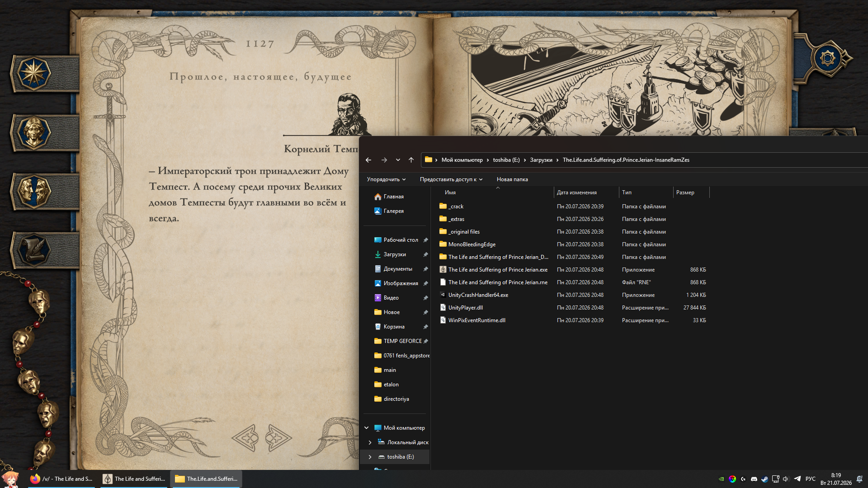Click Мой компьютер in the address bar
This screenshot has height=488, width=868.
tap(462, 160)
